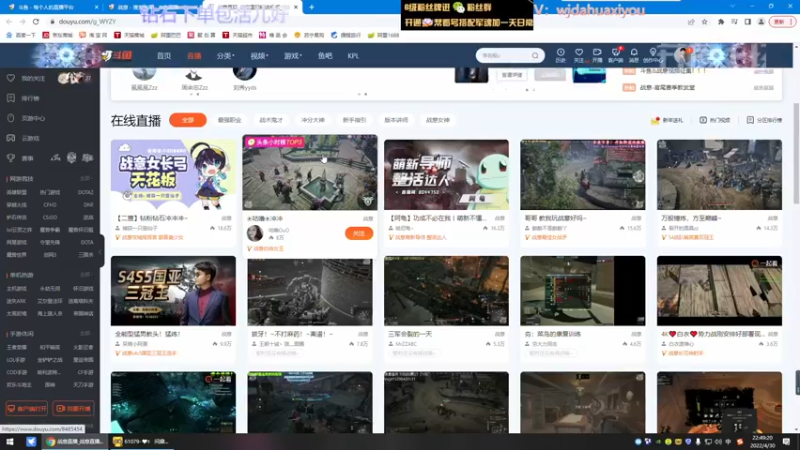
Task: Select the 战术鬼才 filter pill
Action: click(271, 120)
